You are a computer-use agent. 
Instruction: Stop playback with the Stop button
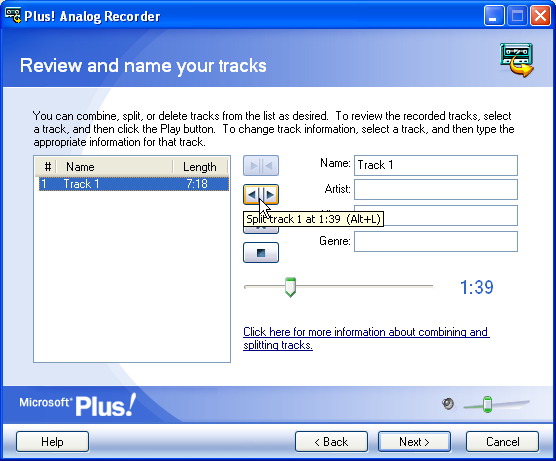pyautogui.click(x=261, y=252)
